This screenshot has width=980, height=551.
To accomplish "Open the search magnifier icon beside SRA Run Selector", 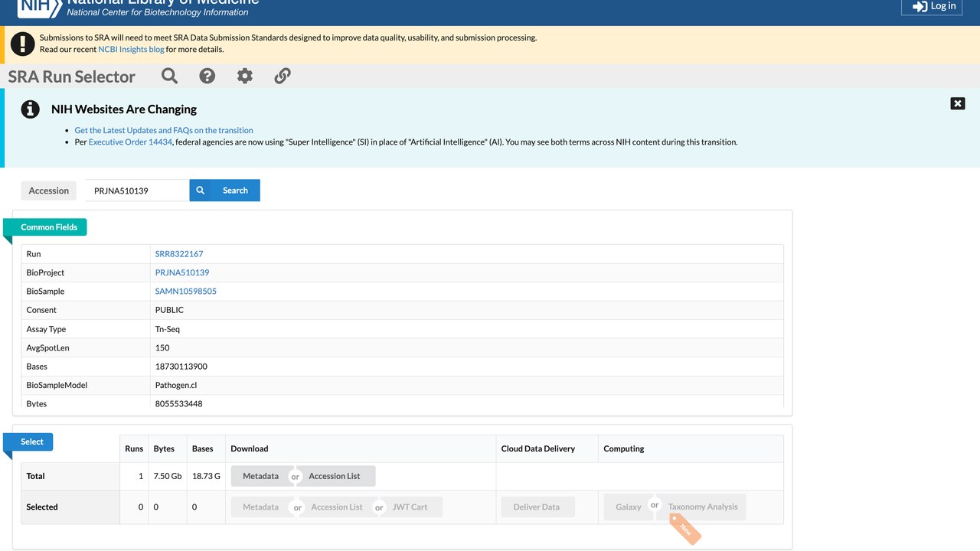I will click(x=170, y=76).
